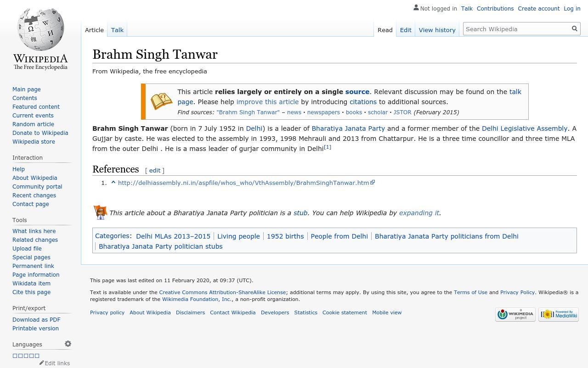Follow citation footnote number 1

tap(328, 147)
